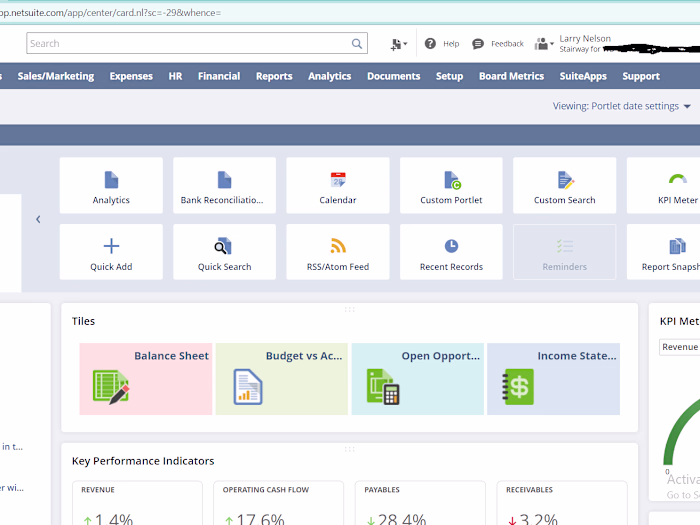Screen dimensions: 700x525
Task: Add the Custom Search portlet
Action: coord(564,185)
